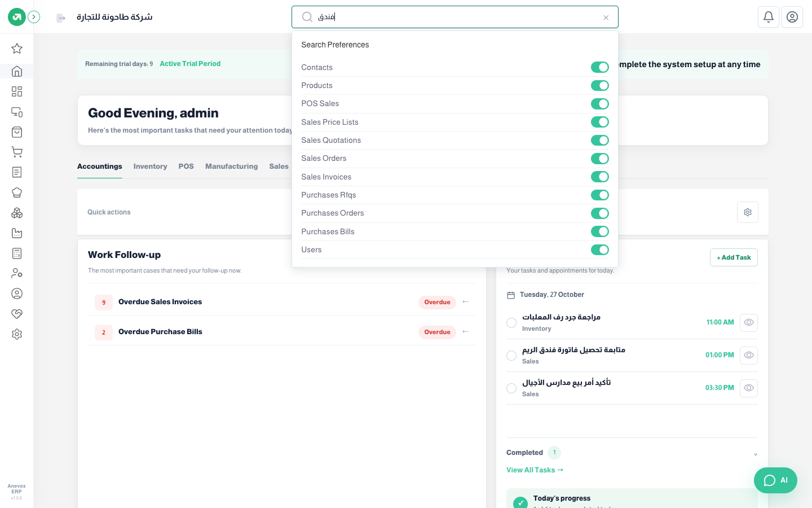Open the calculator sidebar icon
The width and height of the screenshot is (812, 508).
coord(17,253)
